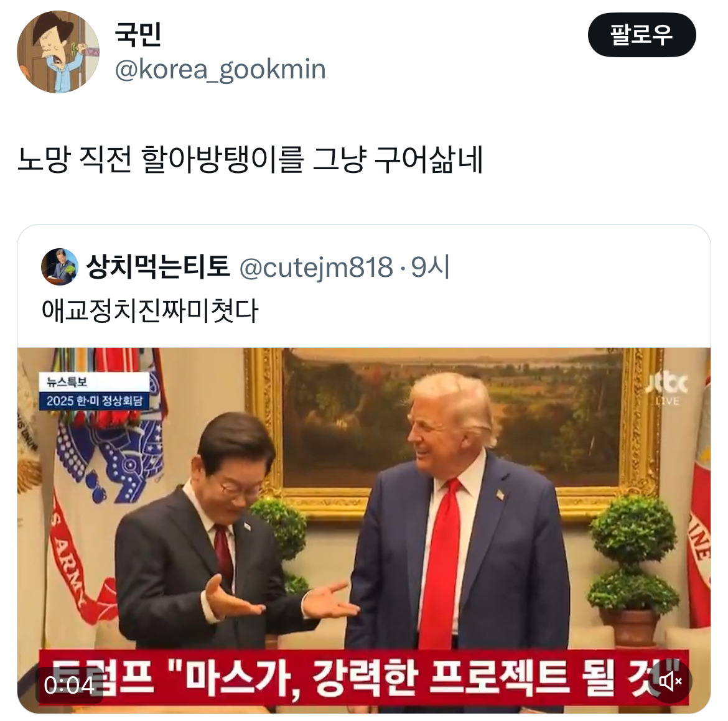Open the @cutejm818 handle

coord(316,268)
